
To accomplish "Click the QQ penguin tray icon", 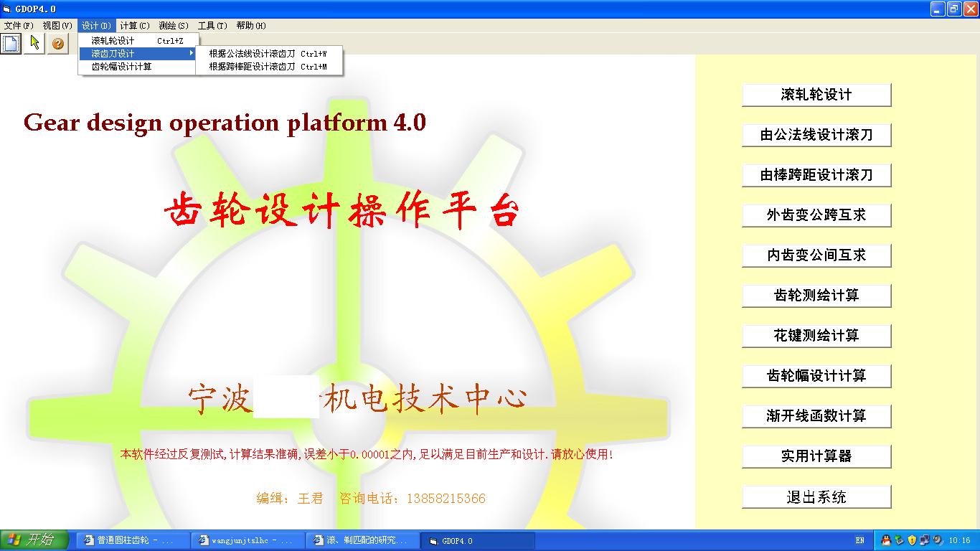I will tap(887, 540).
